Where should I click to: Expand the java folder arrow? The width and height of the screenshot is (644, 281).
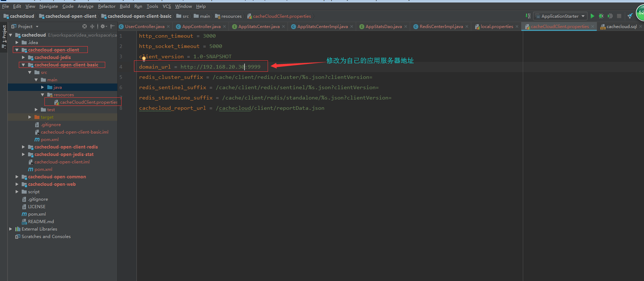pyautogui.click(x=43, y=87)
